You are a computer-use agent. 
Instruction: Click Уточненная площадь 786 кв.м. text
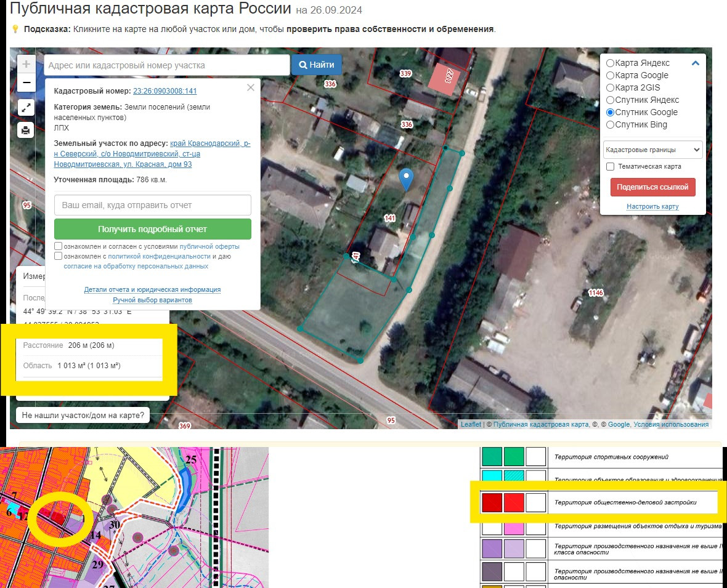110,180
